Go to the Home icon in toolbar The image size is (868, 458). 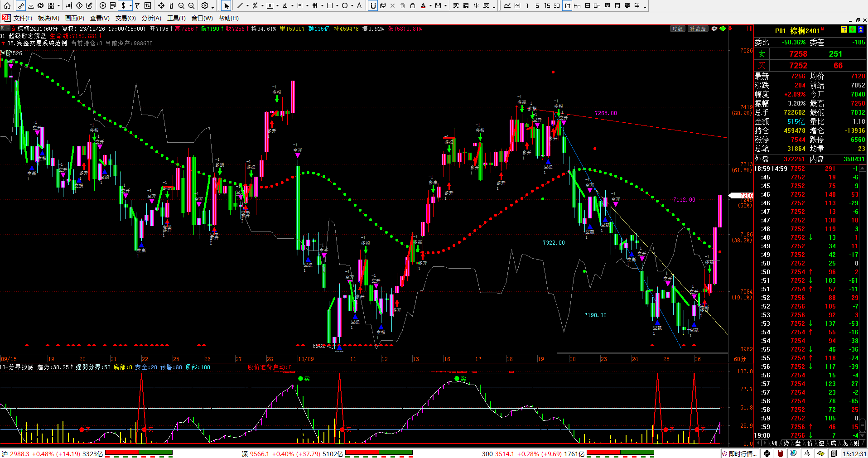[x=7, y=5]
